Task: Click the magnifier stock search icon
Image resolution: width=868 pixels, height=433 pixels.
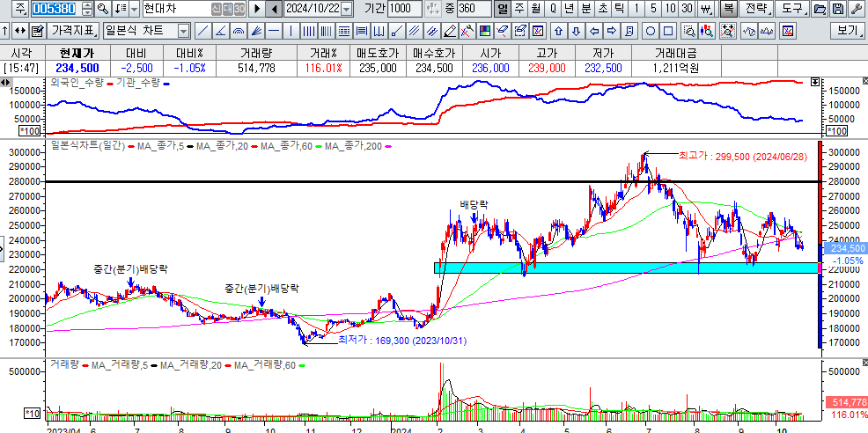Action: pyautogui.click(x=103, y=9)
